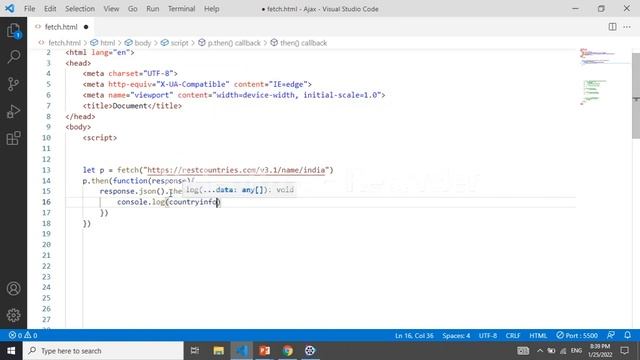The image size is (640, 360).
Task: Open the Terminal menu
Action: tap(182, 9)
